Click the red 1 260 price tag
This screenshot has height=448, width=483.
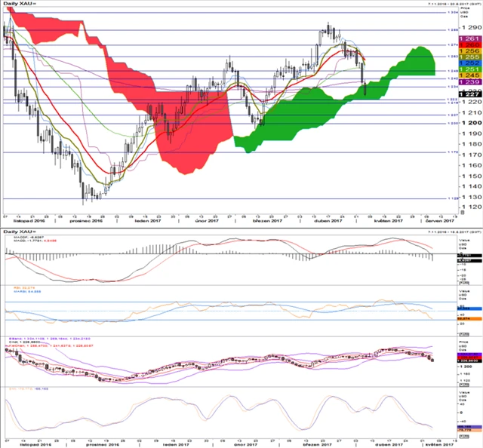(x=470, y=45)
